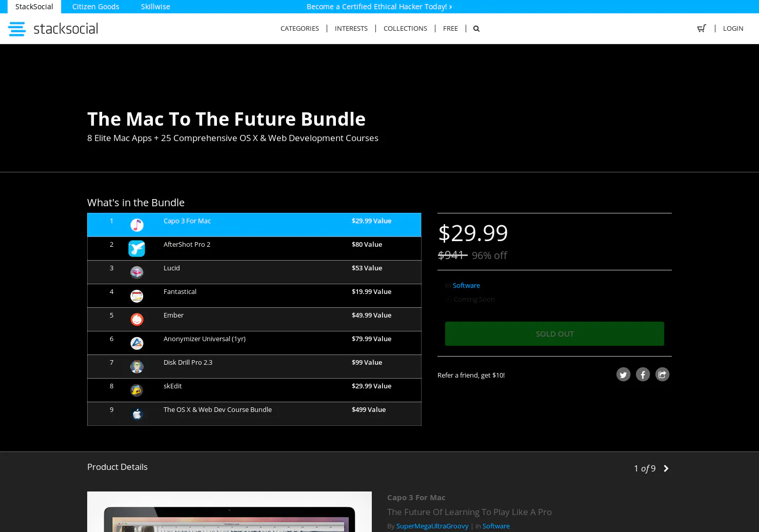The width and height of the screenshot is (759, 532).
Task: Go to next product with chevron arrow
Action: pyautogui.click(x=666, y=468)
